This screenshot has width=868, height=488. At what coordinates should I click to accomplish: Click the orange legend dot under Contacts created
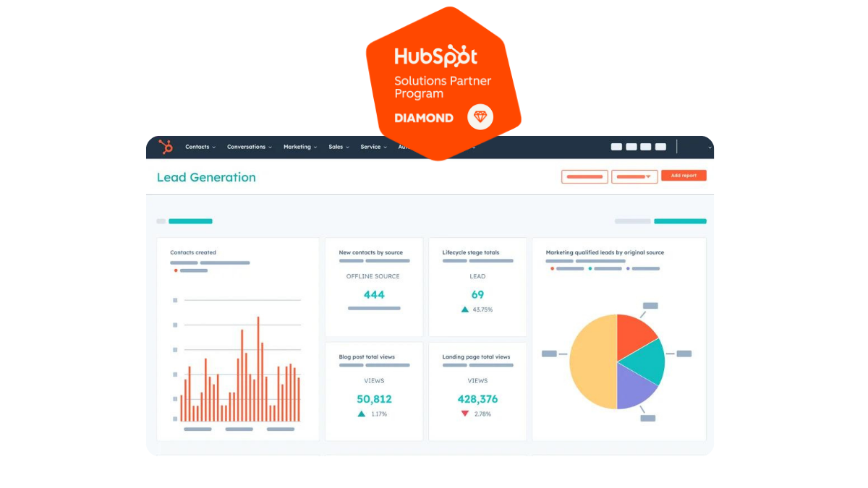[175, 270]
